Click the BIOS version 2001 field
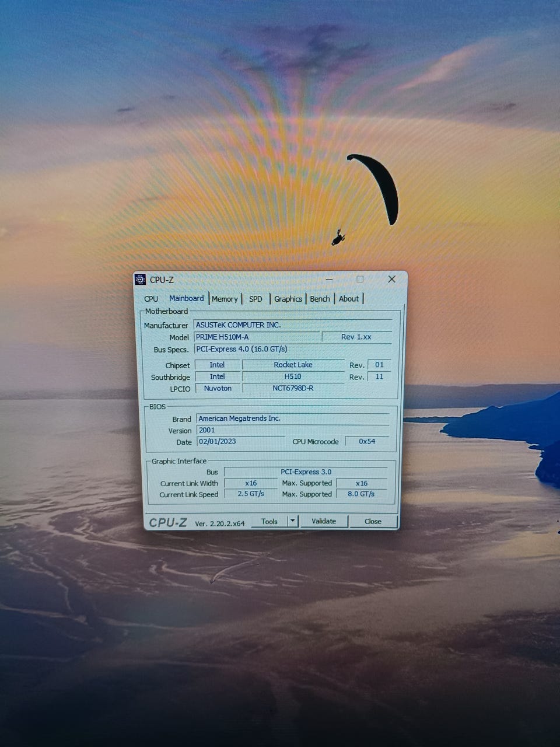 [293, 430]
